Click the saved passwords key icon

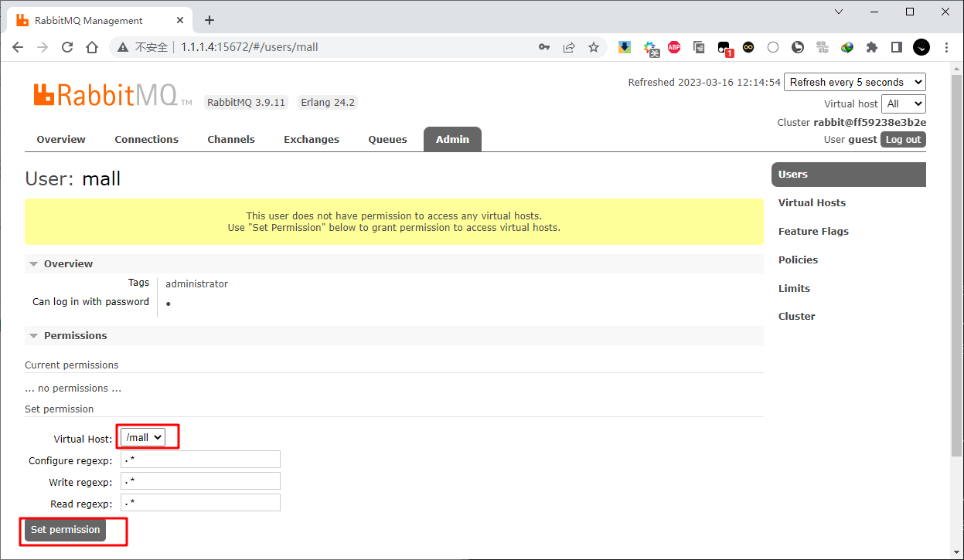[544, 47]
